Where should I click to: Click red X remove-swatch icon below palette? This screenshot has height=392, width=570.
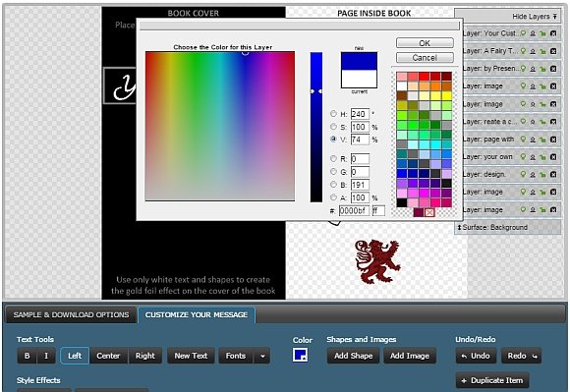[x=429, y=212]
